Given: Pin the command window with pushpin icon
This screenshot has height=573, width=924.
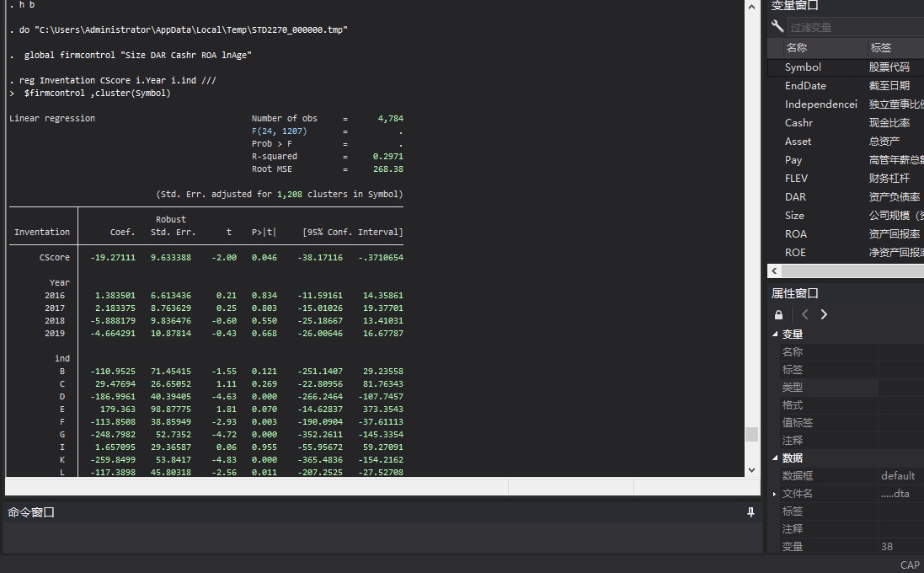Looking at the screenshot, I should click(x=750, y=512).
